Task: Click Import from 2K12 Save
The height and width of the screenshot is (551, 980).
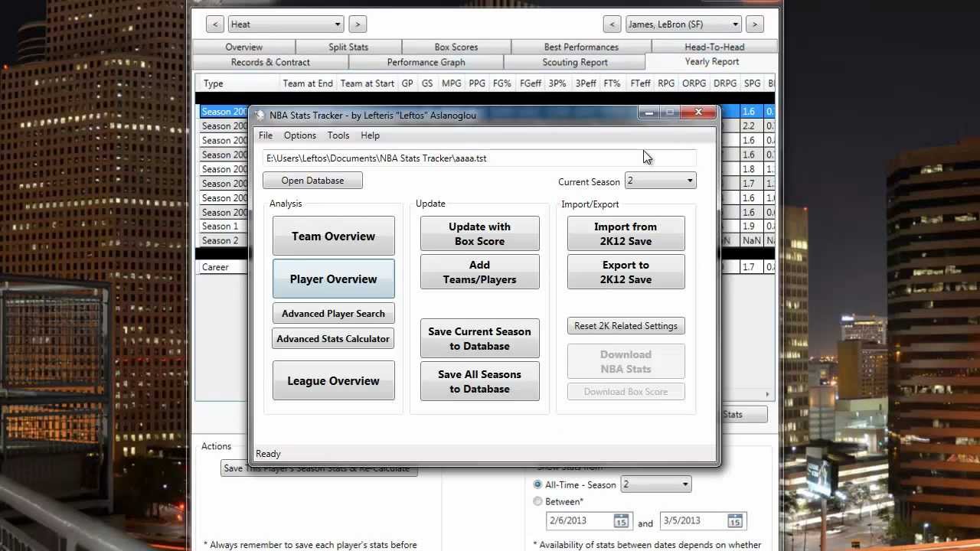Action: 626,233
